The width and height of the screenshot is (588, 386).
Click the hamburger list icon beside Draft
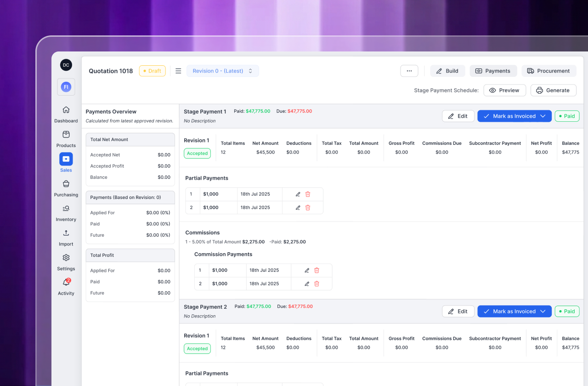178,71
